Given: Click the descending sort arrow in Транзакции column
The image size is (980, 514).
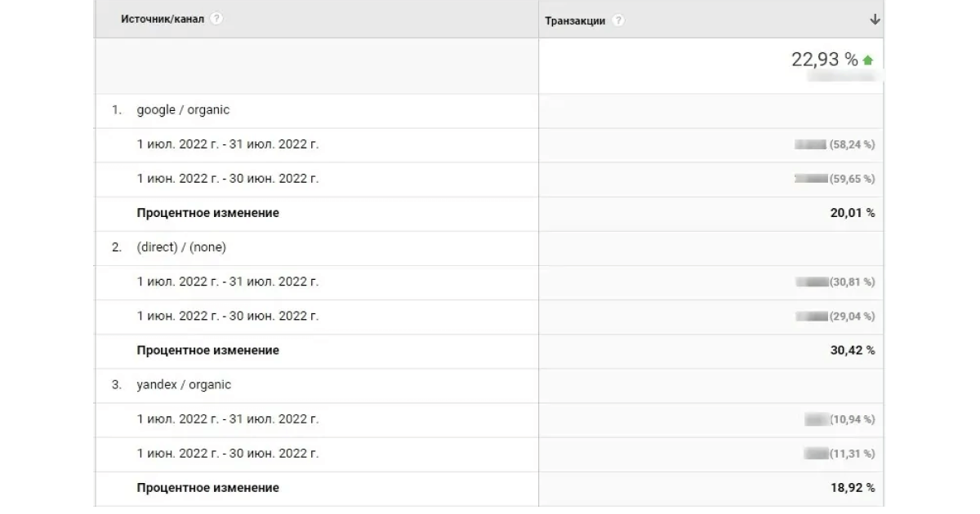Looking at the screenshot, I should coord(875,20).
